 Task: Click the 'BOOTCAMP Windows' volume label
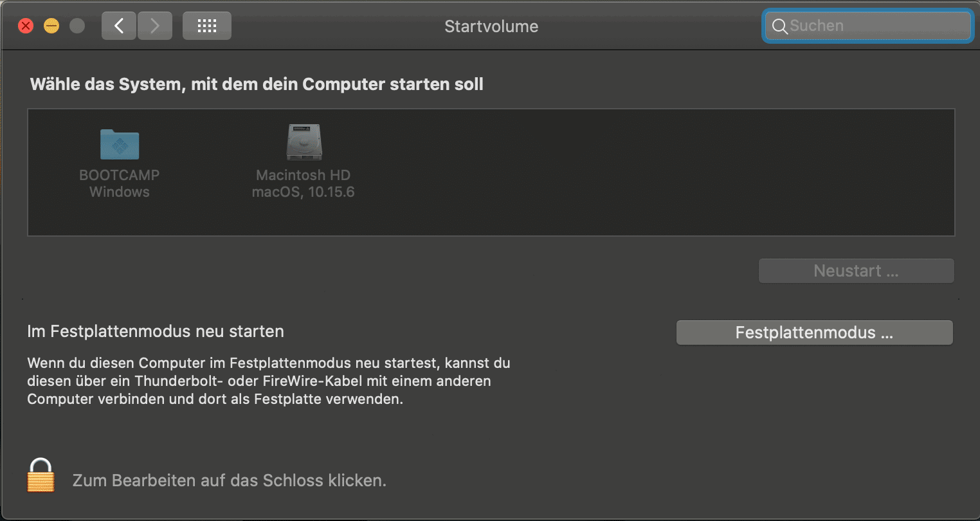[120, 183]
